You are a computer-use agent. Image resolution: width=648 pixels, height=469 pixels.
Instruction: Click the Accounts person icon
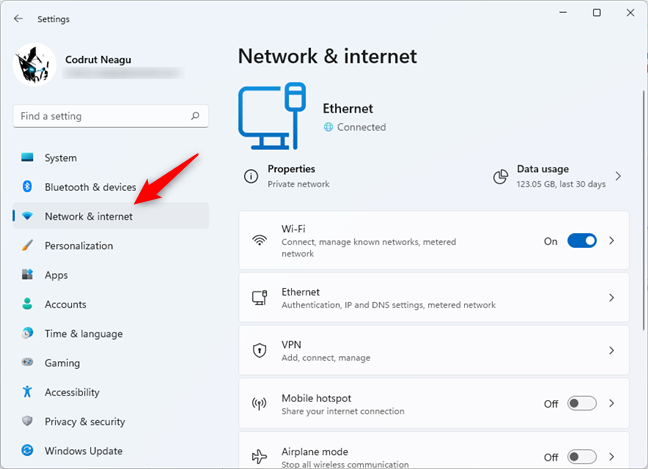pos(27,304)
